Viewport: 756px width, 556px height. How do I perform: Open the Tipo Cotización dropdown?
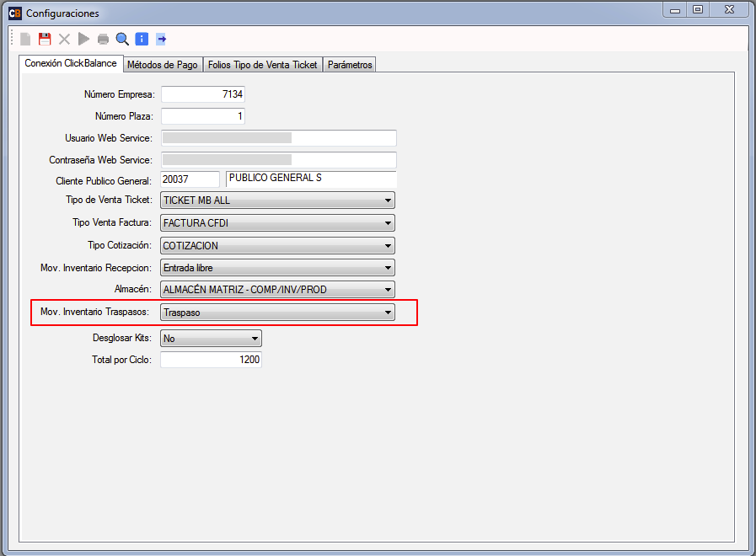(388, 246)
